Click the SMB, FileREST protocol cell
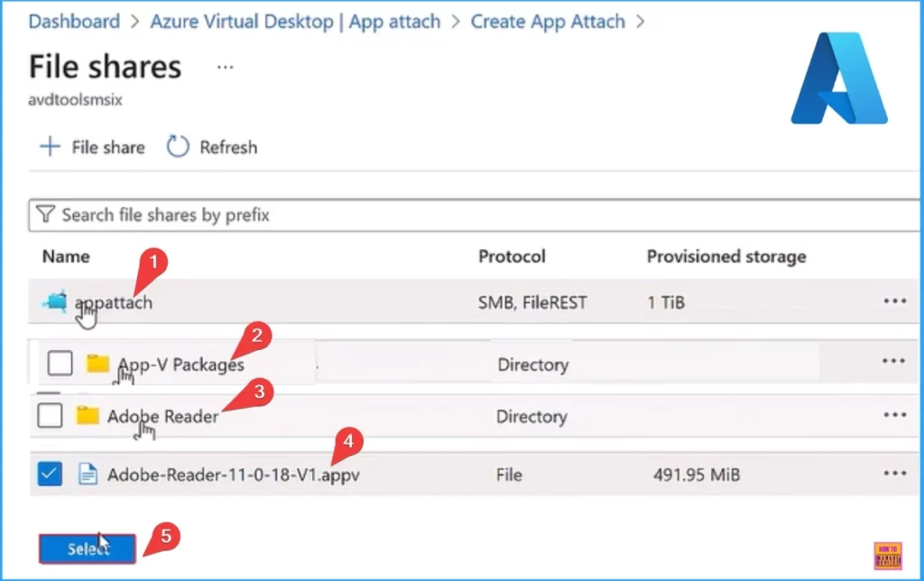924x581 pixels. click(532, 302)
